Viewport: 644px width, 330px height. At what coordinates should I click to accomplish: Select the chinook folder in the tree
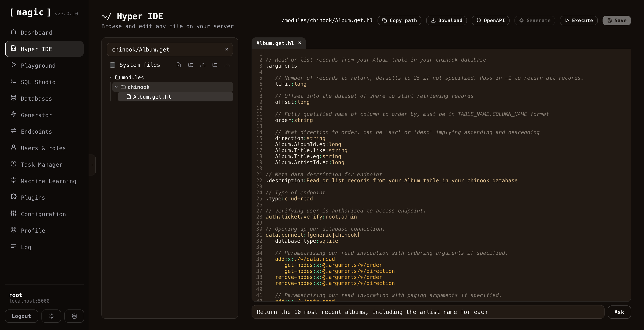coord(173,87)
